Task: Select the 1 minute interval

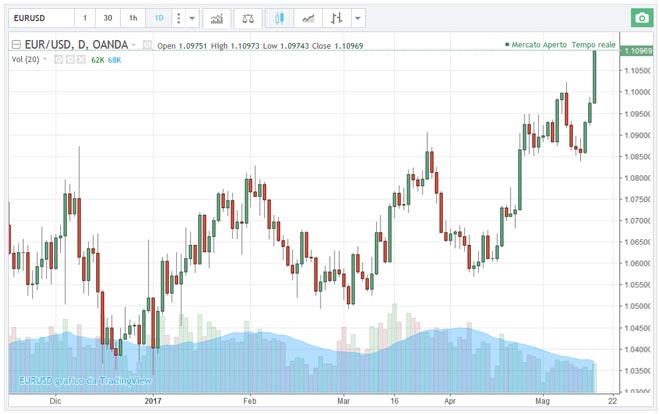Action: [x=84, y=18]
